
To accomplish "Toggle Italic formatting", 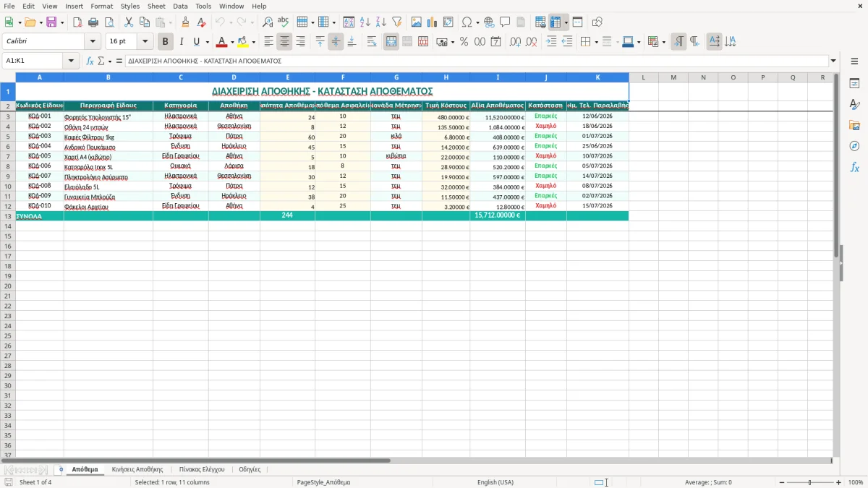I will 182,42.
